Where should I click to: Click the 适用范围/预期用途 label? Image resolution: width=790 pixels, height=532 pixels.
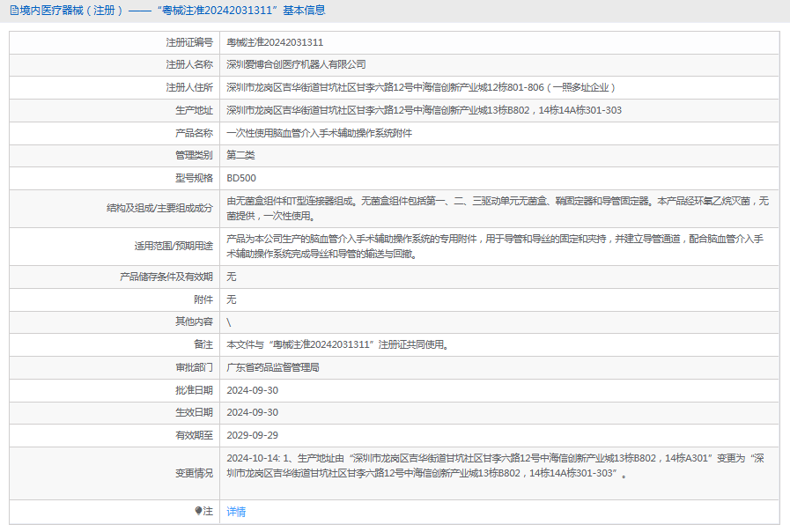174,246
